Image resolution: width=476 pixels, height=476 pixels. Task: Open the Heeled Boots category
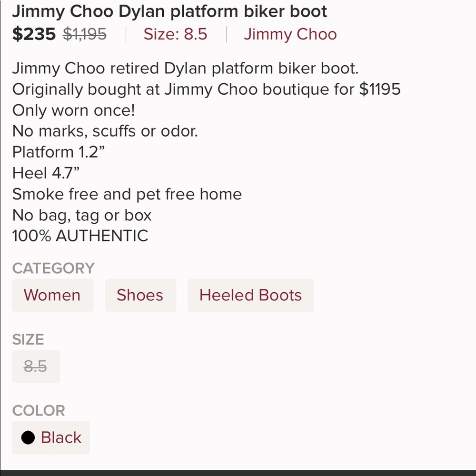(x=250, y=295)
